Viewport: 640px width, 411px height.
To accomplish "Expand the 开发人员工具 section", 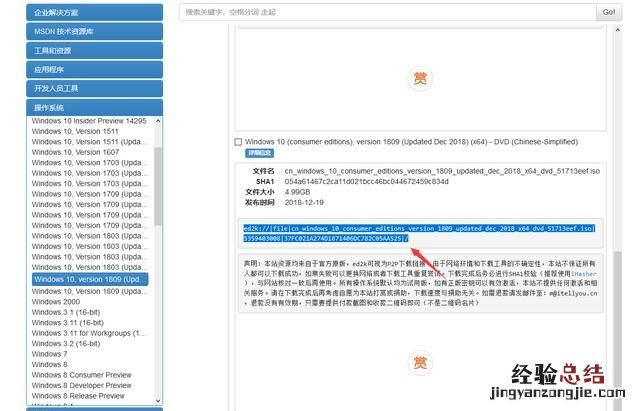I will (94, 88).
